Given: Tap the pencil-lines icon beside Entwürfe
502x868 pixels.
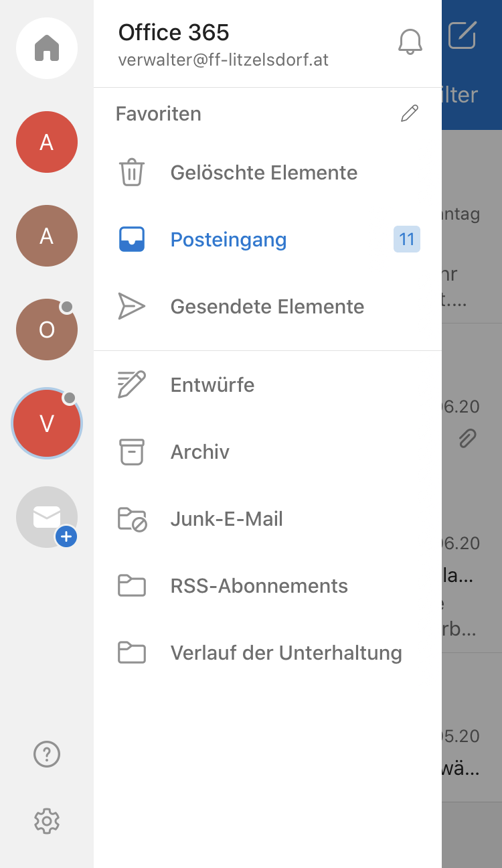Looking at the screenshot, I should 132,384.
